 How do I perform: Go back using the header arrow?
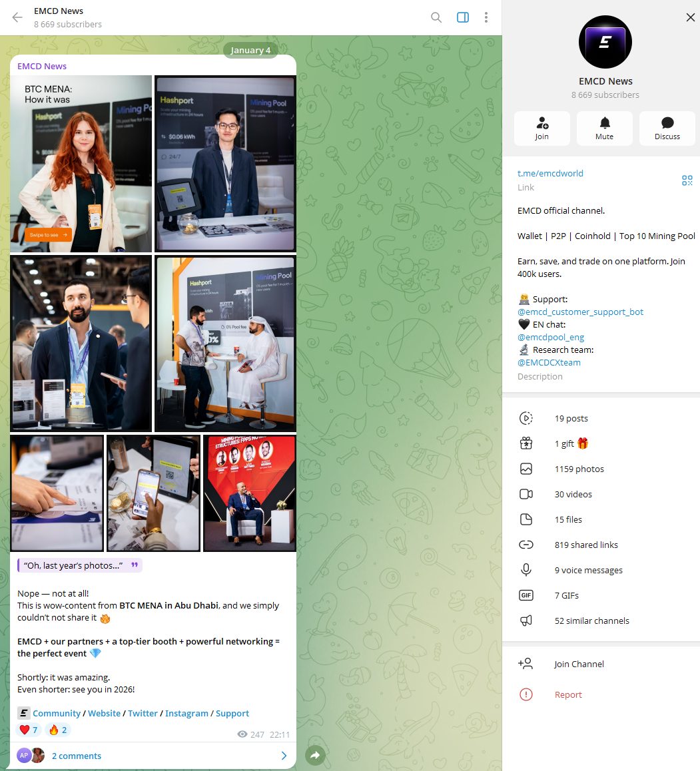[17, 18]
